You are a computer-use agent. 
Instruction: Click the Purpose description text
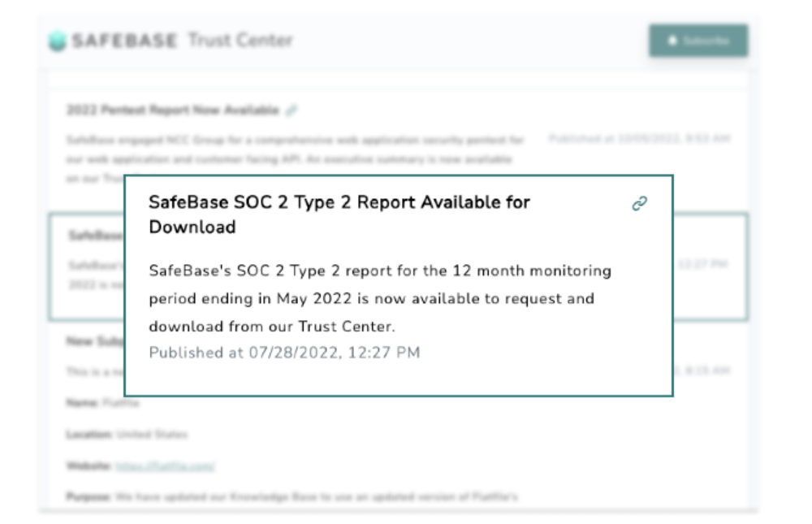click(x=292, y=497)
